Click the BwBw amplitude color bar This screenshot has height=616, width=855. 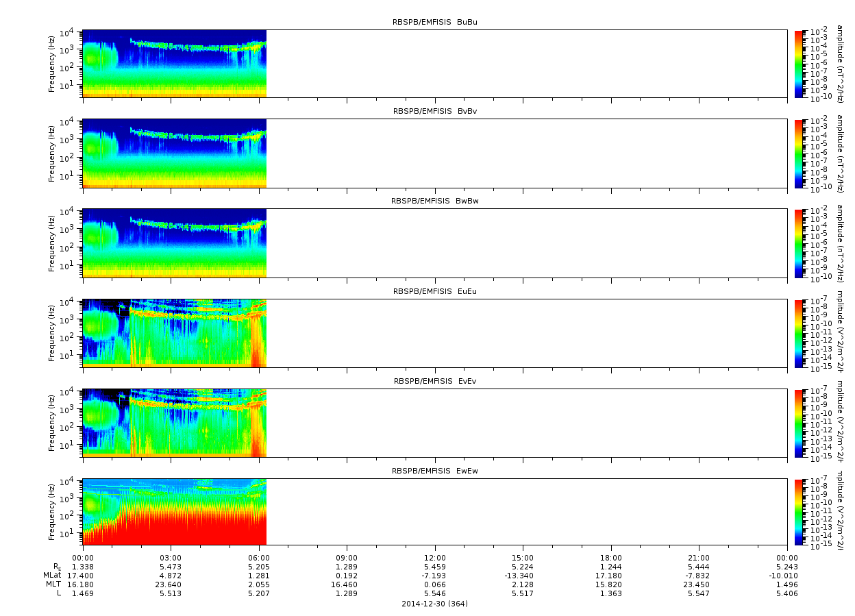pyautogui.click(x=799, y=243)
